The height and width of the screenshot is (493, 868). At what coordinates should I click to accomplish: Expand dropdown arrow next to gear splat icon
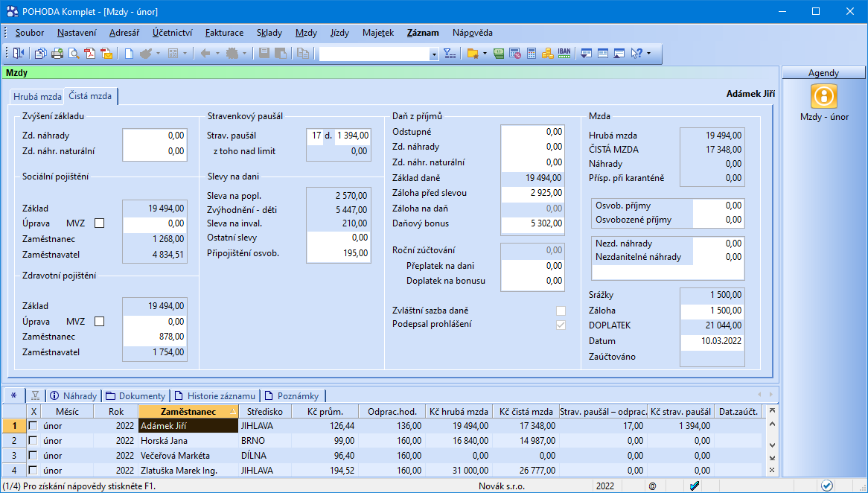[x=244, y=53]
